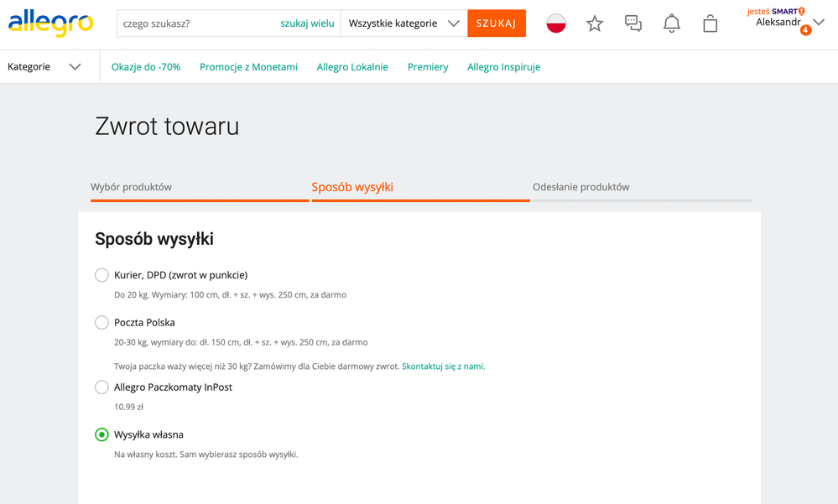Select Poczta Polska radio option

[x=101, y=323]
